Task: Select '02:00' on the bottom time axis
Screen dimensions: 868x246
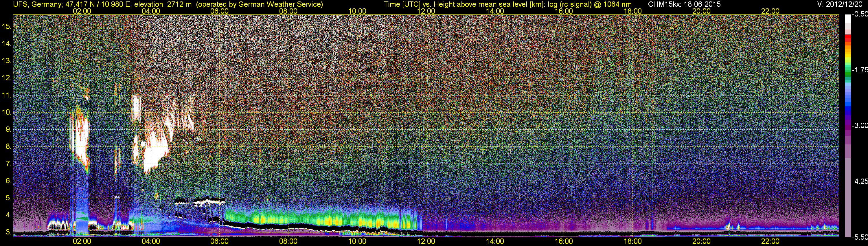Action: [82, 241]
